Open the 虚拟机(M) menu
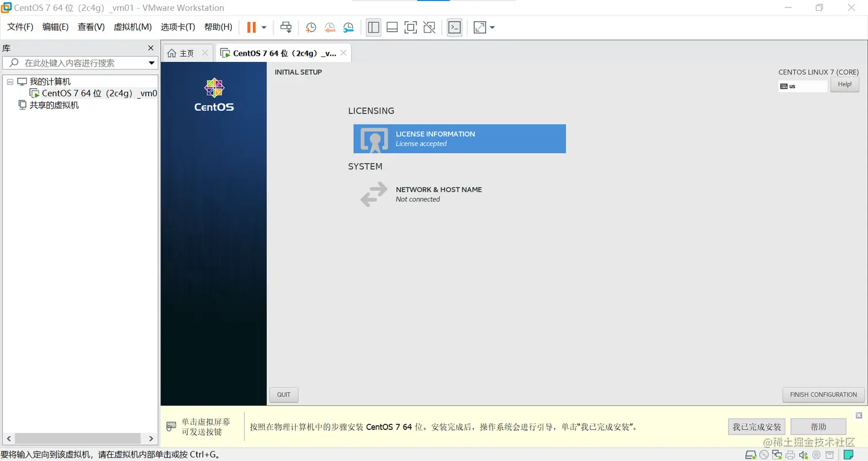 click(133, 27)
